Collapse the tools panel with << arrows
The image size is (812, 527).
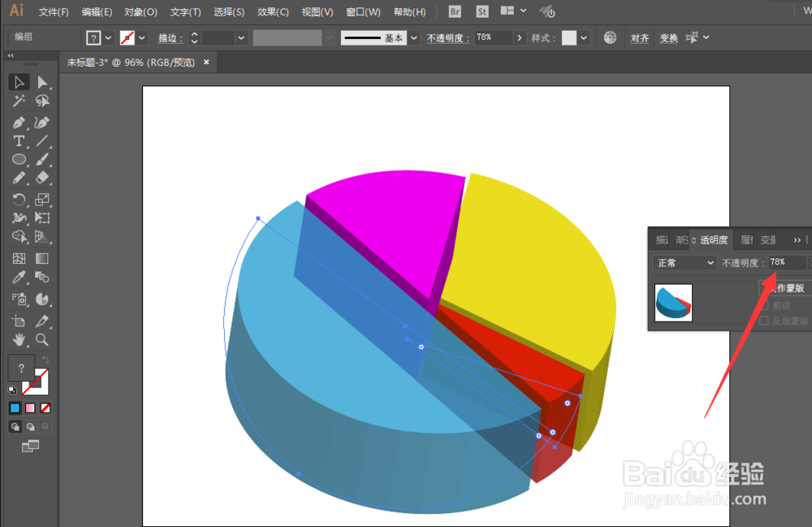tap(11, 55)
